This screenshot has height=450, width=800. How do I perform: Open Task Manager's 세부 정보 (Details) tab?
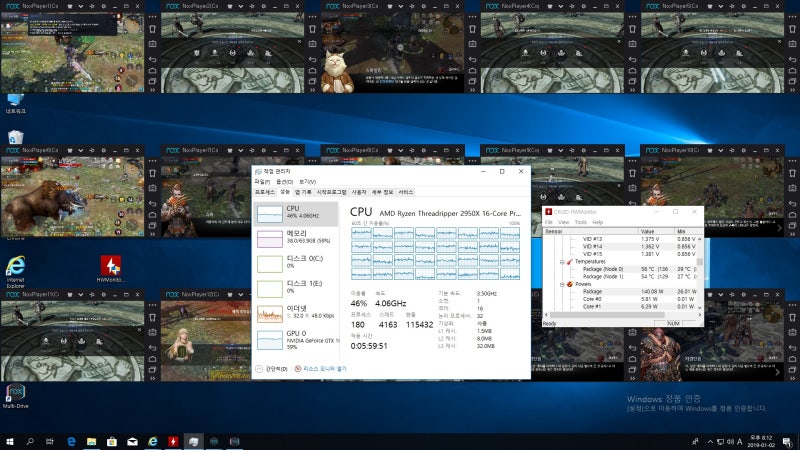(382, 192)
